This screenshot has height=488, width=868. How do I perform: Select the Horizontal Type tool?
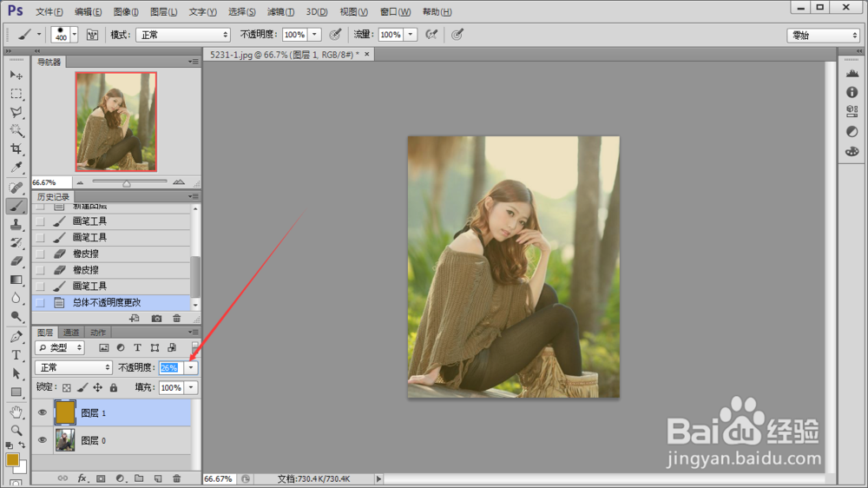[16, 355]
